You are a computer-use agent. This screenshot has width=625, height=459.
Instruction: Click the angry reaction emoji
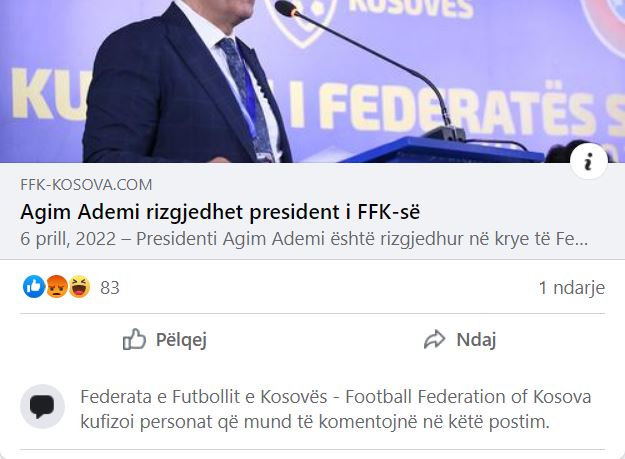pyautogui.click(x=57, y=287)
